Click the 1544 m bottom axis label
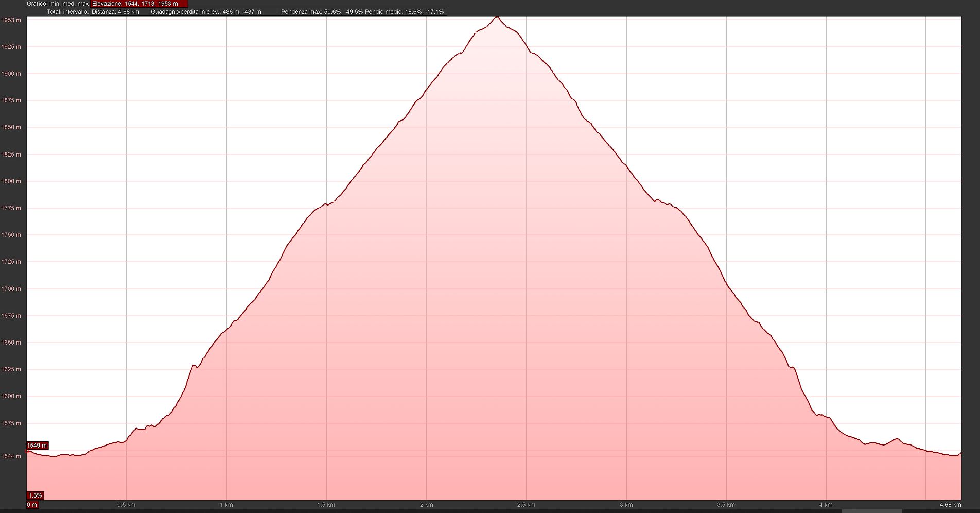This screenshot has width=980, height=513. point(11,456)
